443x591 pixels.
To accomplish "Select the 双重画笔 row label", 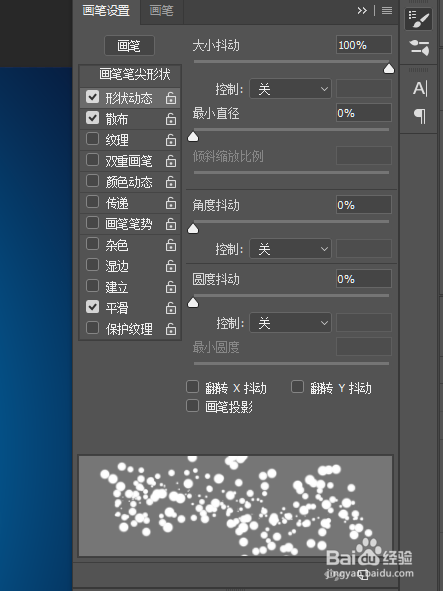I will 129,161.
